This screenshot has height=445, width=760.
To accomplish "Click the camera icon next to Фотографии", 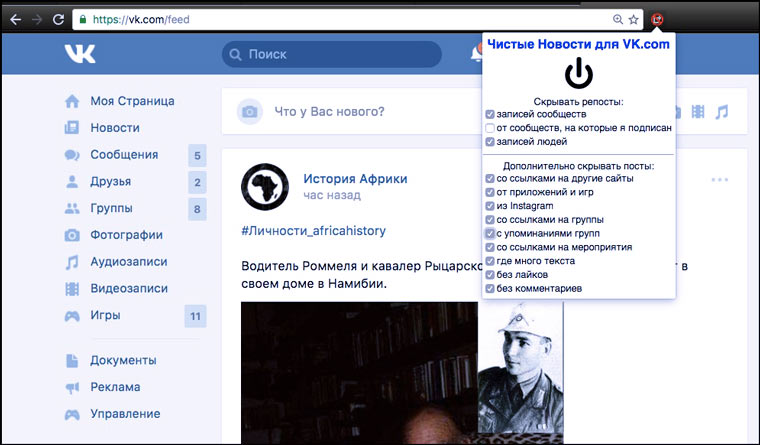I will 72,235.
